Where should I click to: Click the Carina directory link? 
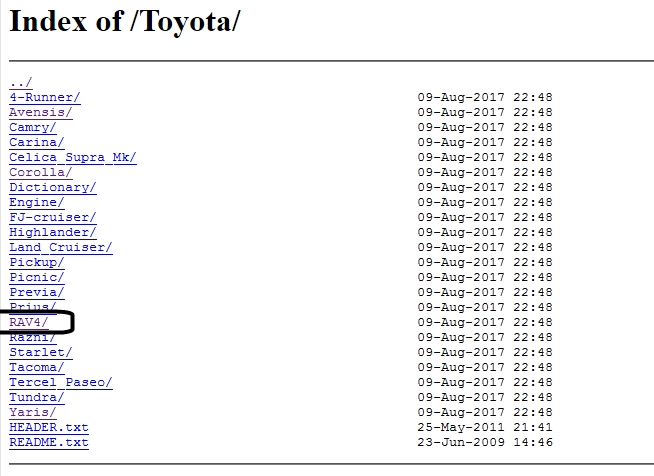[36, 142]
